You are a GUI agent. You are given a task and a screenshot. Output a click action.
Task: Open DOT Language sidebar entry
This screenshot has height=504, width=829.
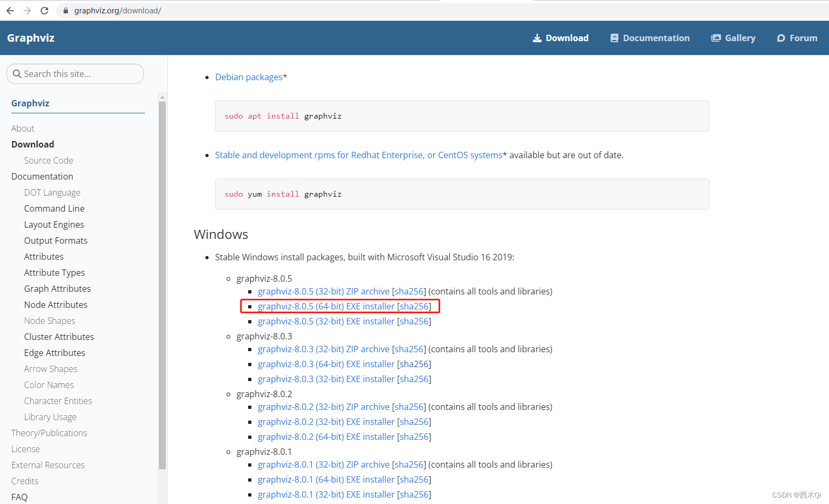52,192
